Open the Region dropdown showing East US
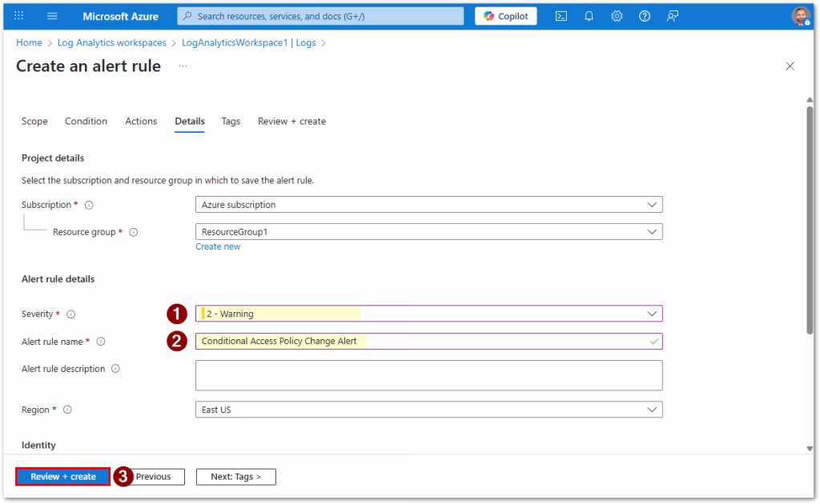 428,410
